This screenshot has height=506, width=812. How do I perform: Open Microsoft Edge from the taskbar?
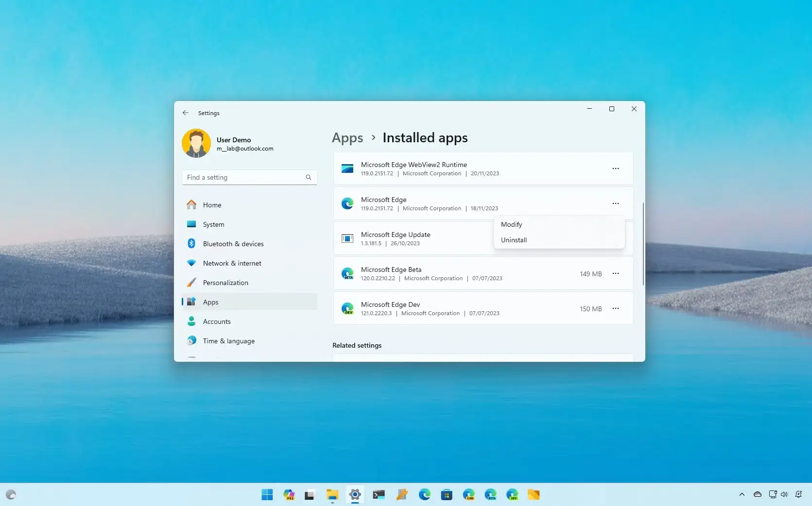point(425,495)
